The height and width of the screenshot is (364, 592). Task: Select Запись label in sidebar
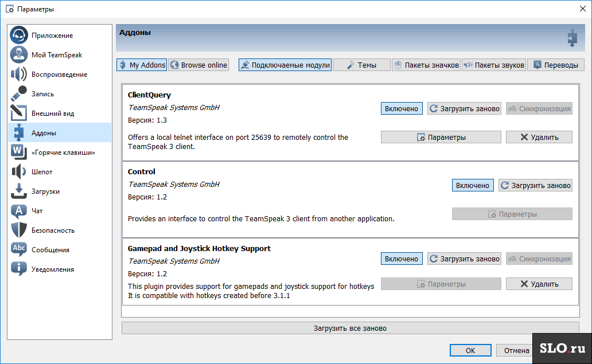point(42,94)
